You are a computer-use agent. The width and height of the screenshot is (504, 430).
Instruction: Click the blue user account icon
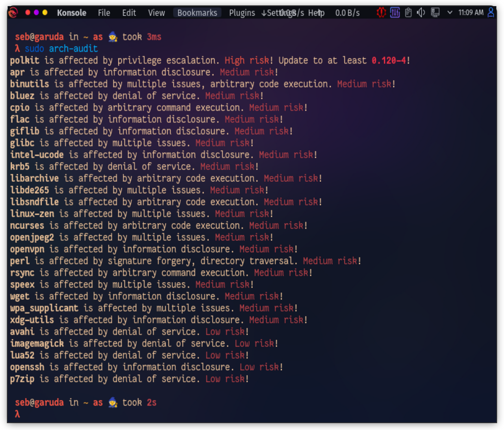point(491,13)
